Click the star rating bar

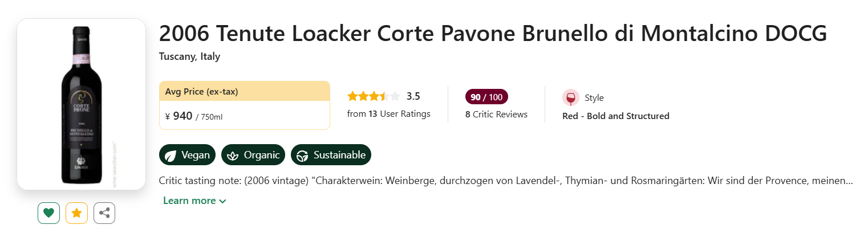click(x=374, y=96)
